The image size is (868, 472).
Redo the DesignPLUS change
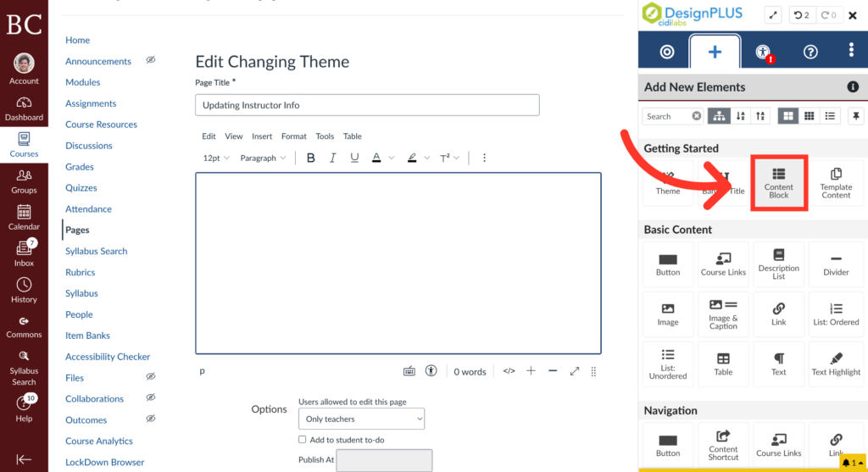coord(829,15)
